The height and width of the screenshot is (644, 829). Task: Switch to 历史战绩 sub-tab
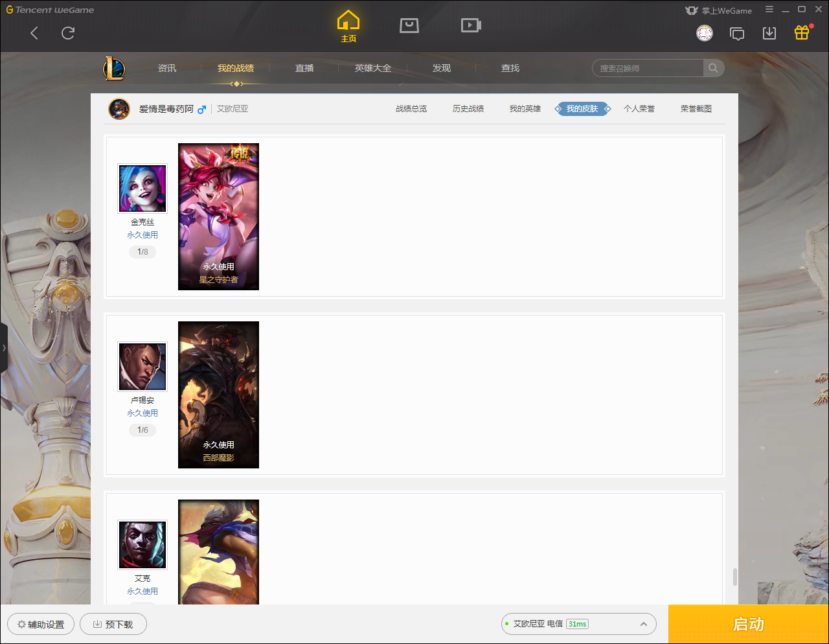click(x=468, y=109)
